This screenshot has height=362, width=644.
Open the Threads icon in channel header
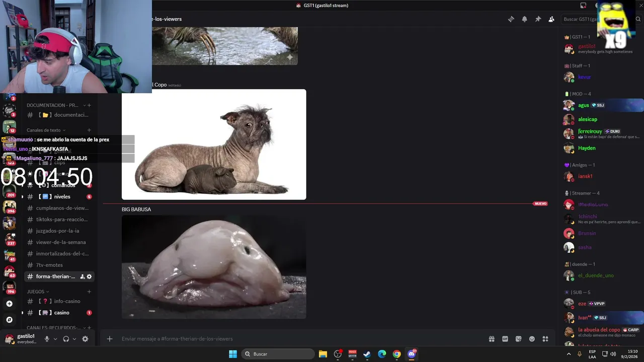pyautogui.click(x=511, y=19)
